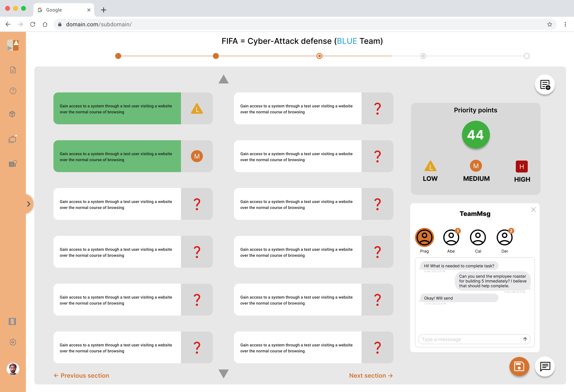This screenshot has height=392, width=574.
Task: Open the browser three-dot menu
Action: (x=565, y=24)
